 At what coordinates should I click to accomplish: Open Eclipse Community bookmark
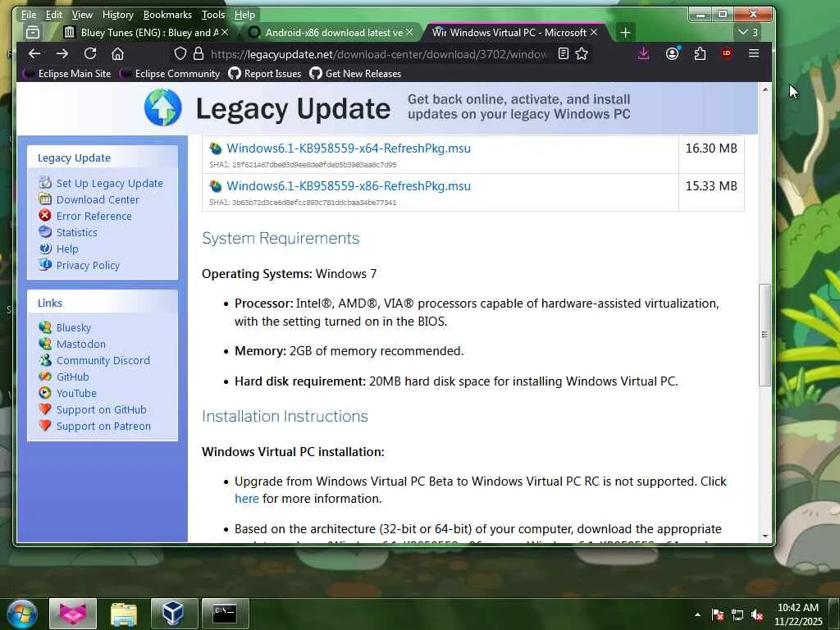coord(170,73)
